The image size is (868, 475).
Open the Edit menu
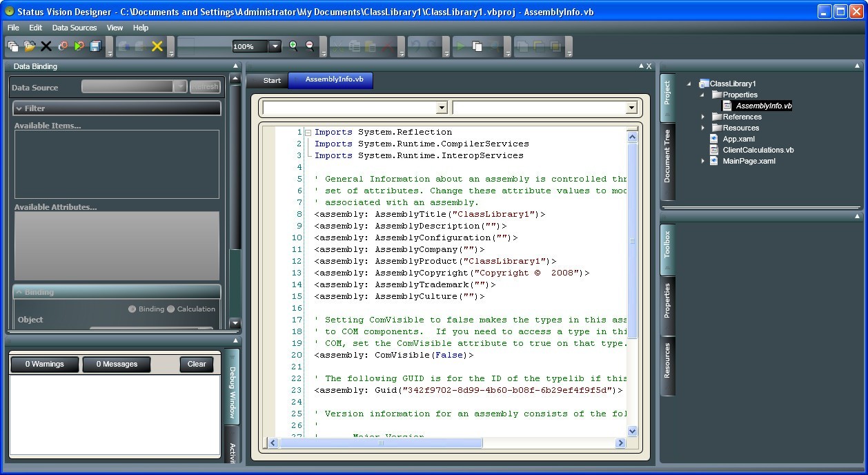[35, 28]
